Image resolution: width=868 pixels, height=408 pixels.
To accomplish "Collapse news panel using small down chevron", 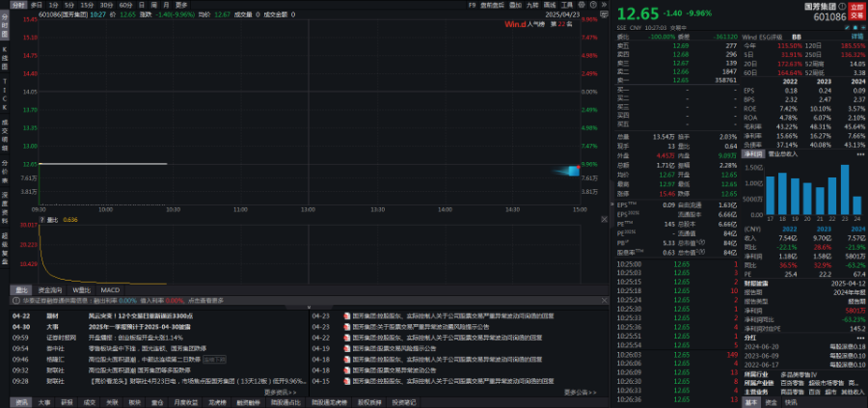I will tap(309, 306).
